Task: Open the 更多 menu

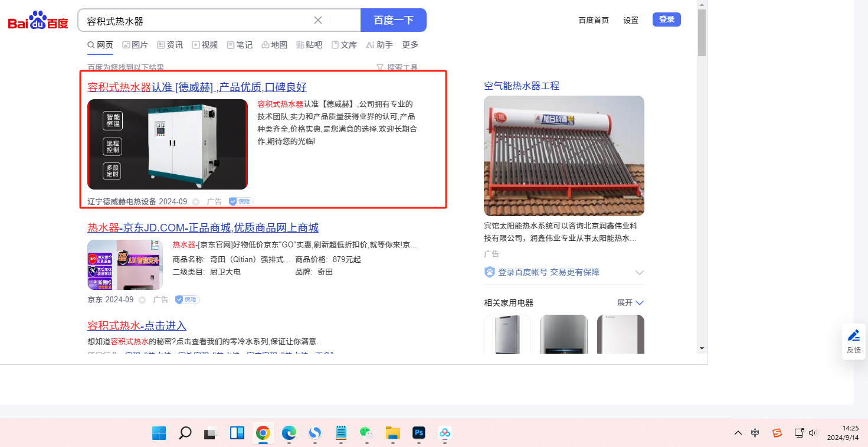Action: click(410, 45)
